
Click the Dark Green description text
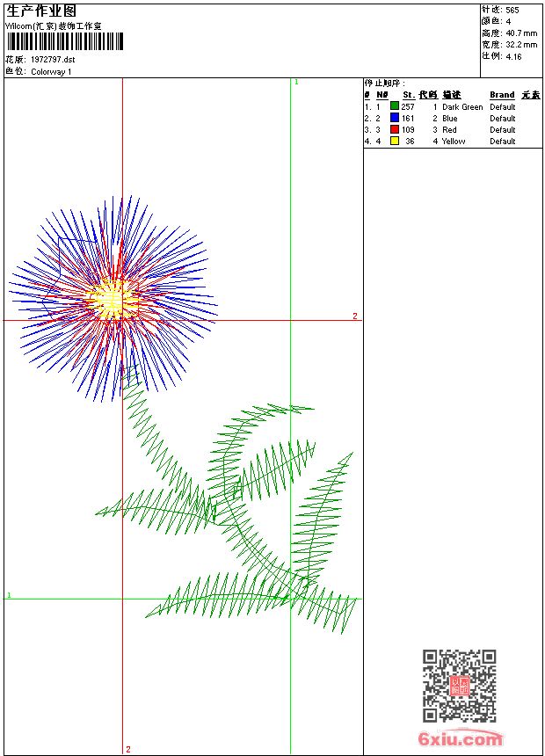(x=462, y=106)
